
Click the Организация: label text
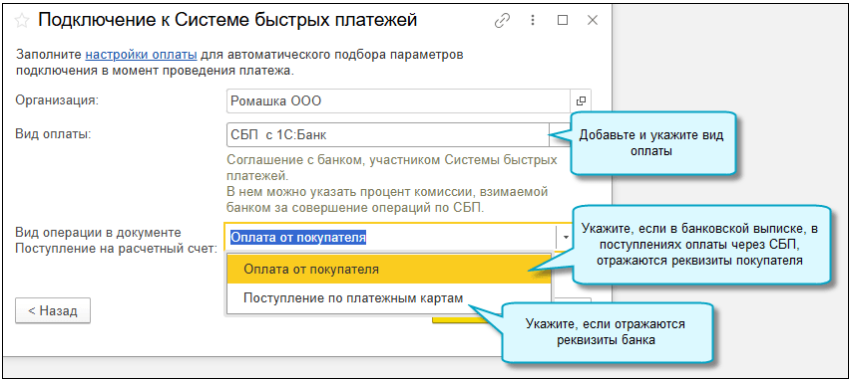[x=57, y=101]
